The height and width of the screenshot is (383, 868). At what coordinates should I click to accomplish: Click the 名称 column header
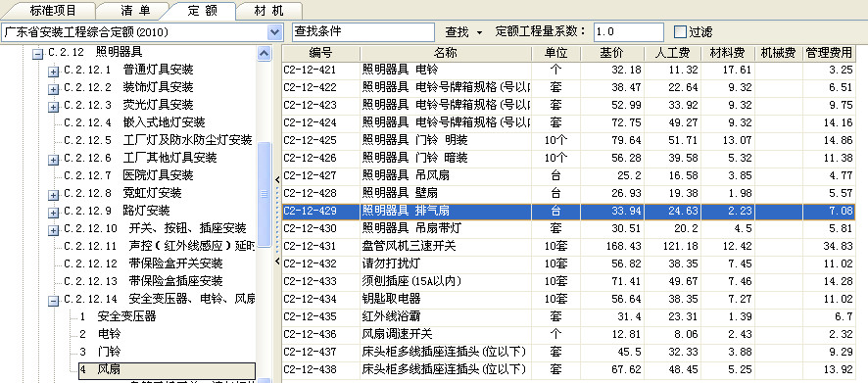(446, 54)
